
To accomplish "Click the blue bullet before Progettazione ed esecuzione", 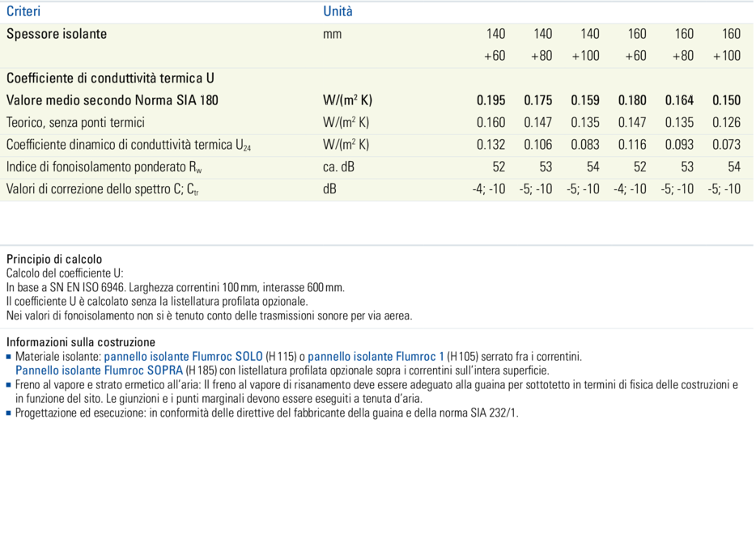I will [9, 413].
